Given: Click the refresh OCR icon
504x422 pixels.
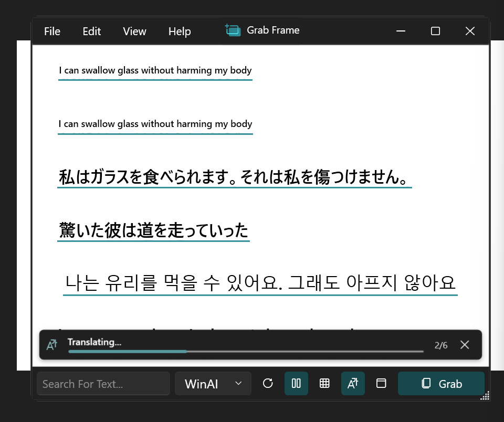Looking at the screenshot, I should (x=268, y=384).
